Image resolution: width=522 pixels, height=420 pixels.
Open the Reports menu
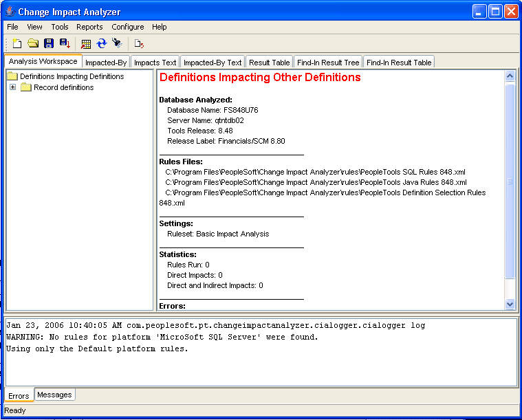[x=89, y=27]
